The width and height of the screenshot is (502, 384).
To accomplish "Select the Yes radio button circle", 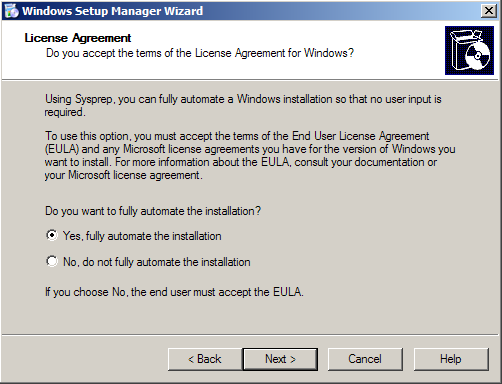I will click(x=52, y=235).
